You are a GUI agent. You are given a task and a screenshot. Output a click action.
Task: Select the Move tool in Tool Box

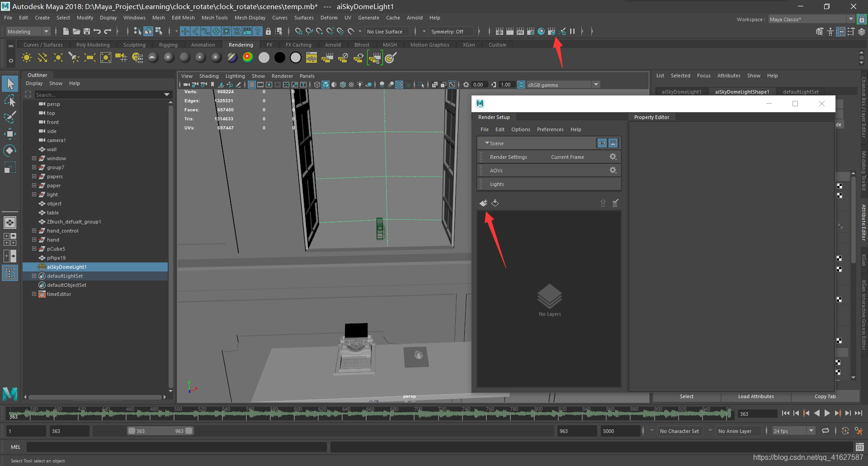(10, 133)
